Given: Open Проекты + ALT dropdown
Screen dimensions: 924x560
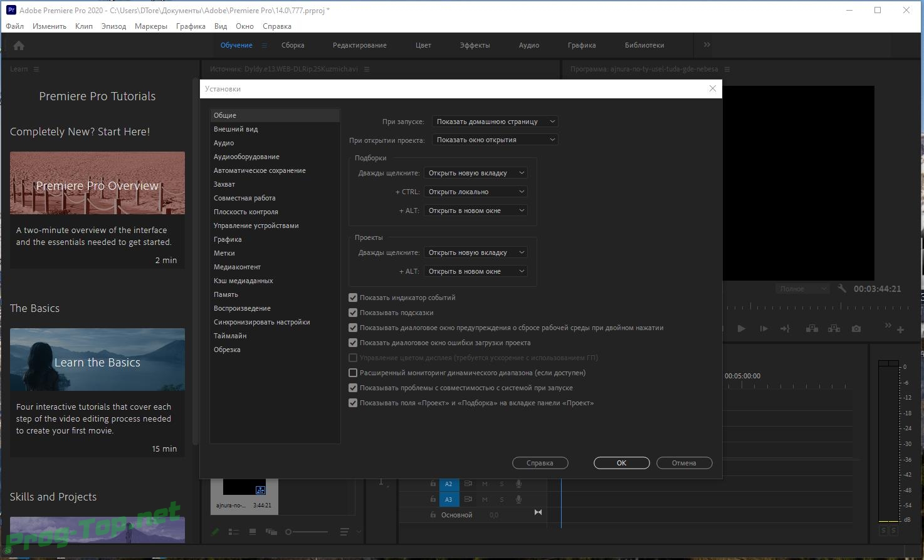Looking at the screenshot, I should [476, 271].
